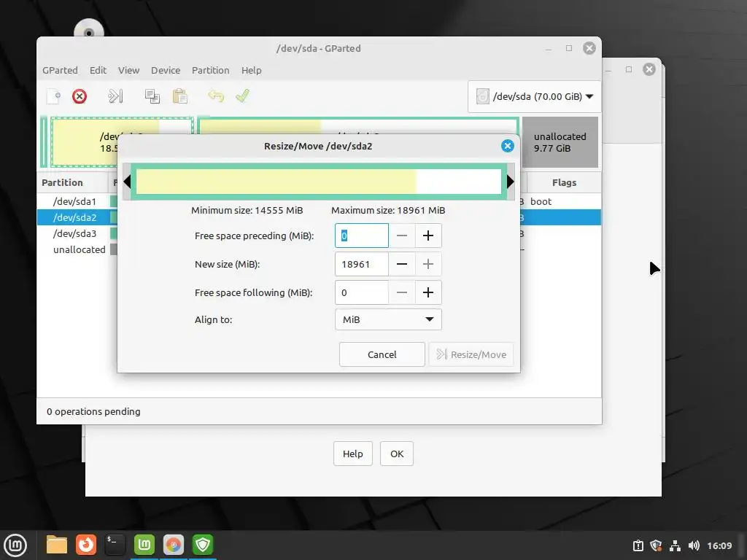Click the paste partition toolbar icon
The height and width of the screenshot is (560, 747).
point(180,96)
